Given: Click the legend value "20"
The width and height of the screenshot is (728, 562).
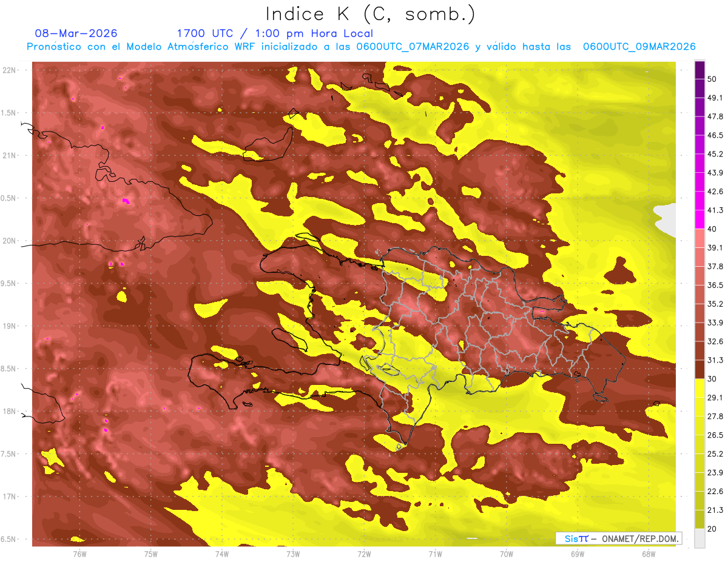Looking at the screenshot, I should (x=712, y=529).
